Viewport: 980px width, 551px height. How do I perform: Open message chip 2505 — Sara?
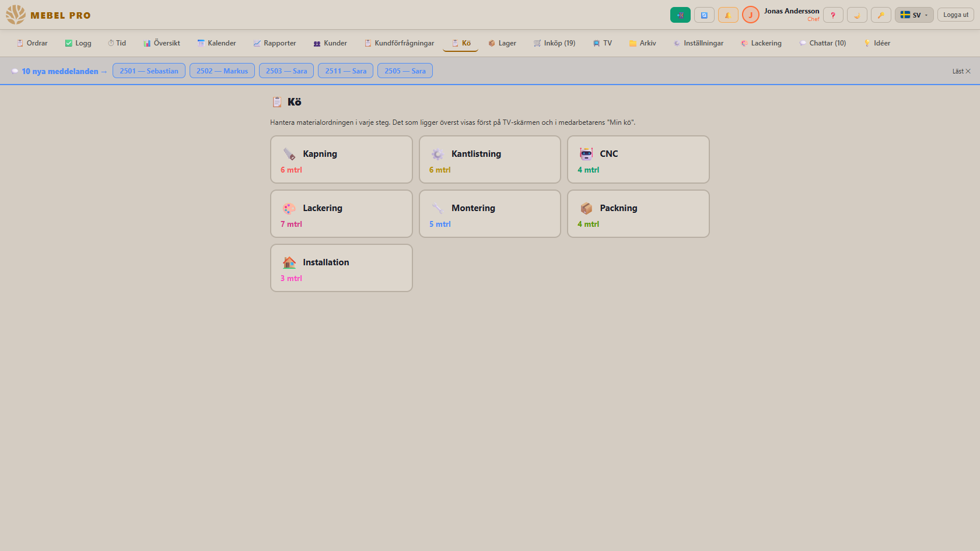point(405,71)
